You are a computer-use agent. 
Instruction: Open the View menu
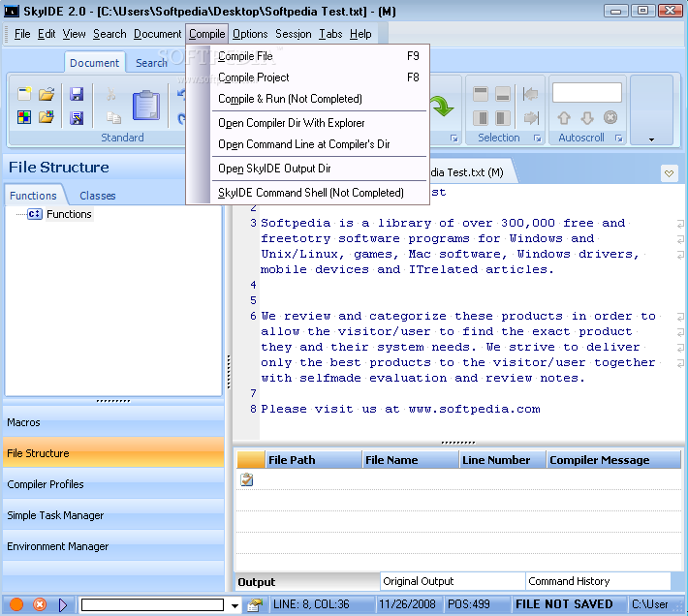click(x=75, y=34)
